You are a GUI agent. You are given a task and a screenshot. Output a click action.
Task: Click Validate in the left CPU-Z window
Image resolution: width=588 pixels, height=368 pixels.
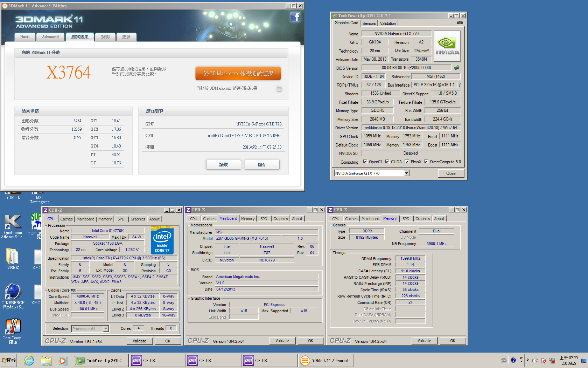139,341
